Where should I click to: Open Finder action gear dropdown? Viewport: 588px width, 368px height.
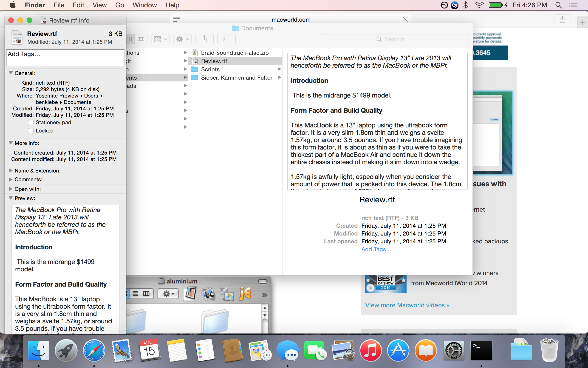tap(182, 39)
